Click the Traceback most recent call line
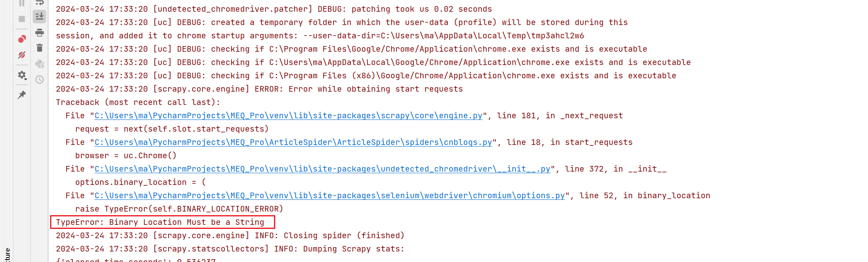Screen dimensions: 868x262 138,103
